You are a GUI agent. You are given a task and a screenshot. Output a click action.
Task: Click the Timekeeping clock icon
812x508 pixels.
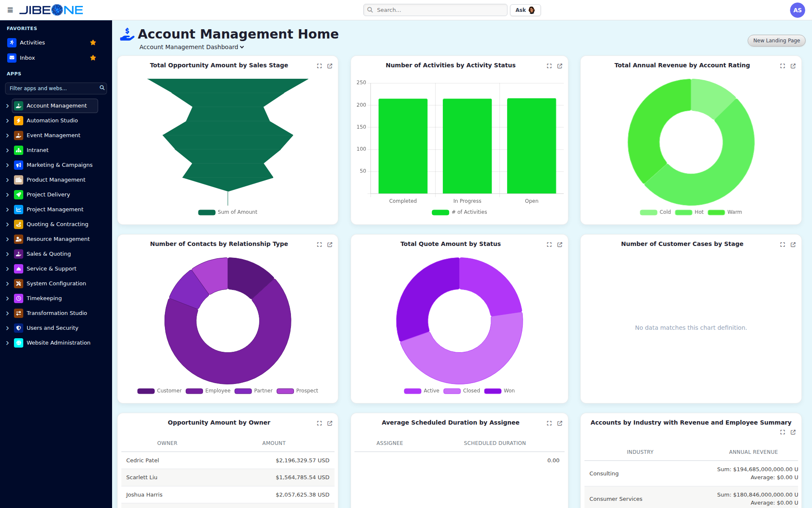[19, 298]
